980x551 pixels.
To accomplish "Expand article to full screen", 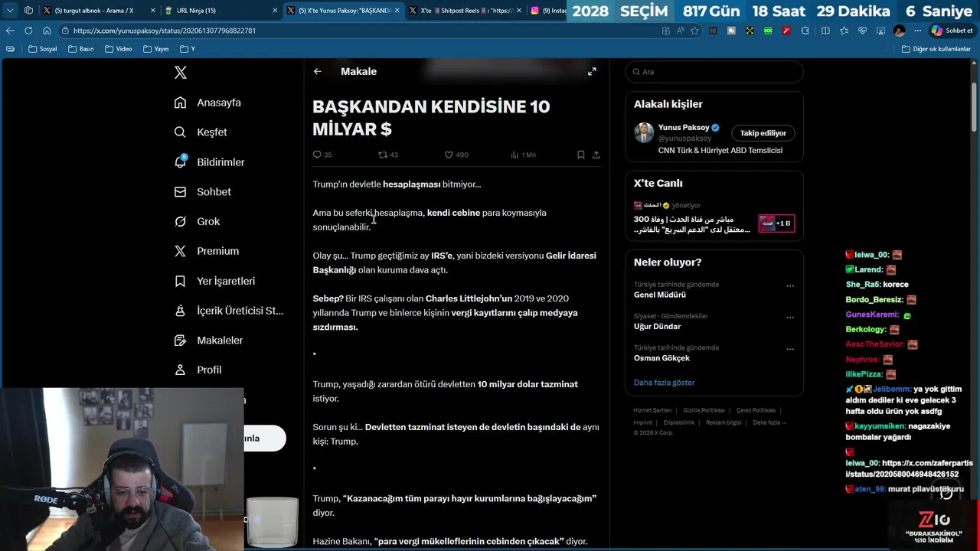I will point(592,71).
